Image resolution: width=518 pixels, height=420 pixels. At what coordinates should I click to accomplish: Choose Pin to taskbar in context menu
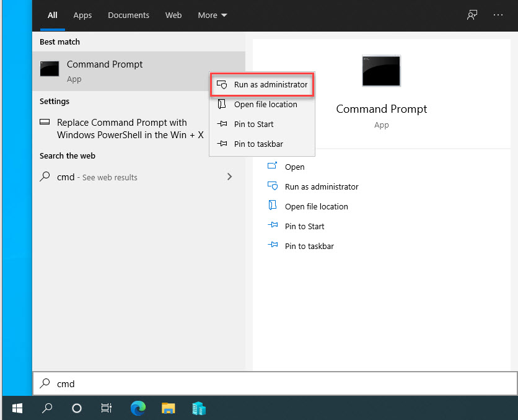pyautogui.click(x=262, y=144)
